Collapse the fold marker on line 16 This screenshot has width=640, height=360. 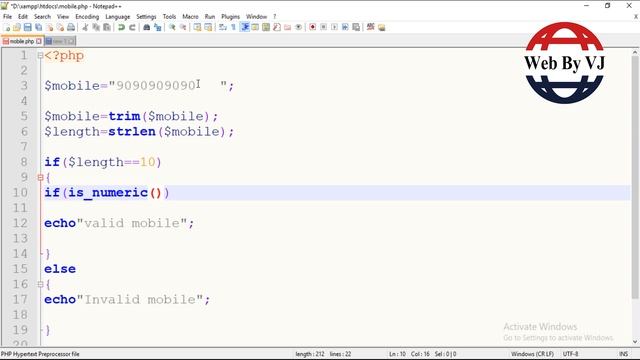(40, 284)
